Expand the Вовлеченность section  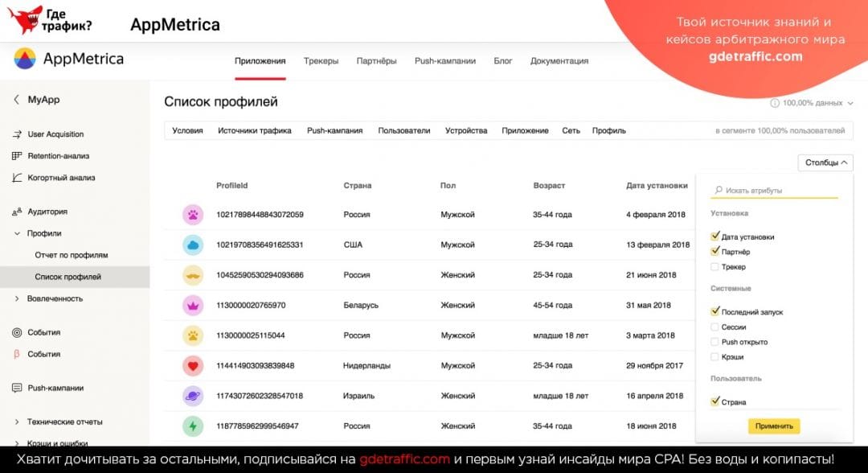(x=17, y=298)
